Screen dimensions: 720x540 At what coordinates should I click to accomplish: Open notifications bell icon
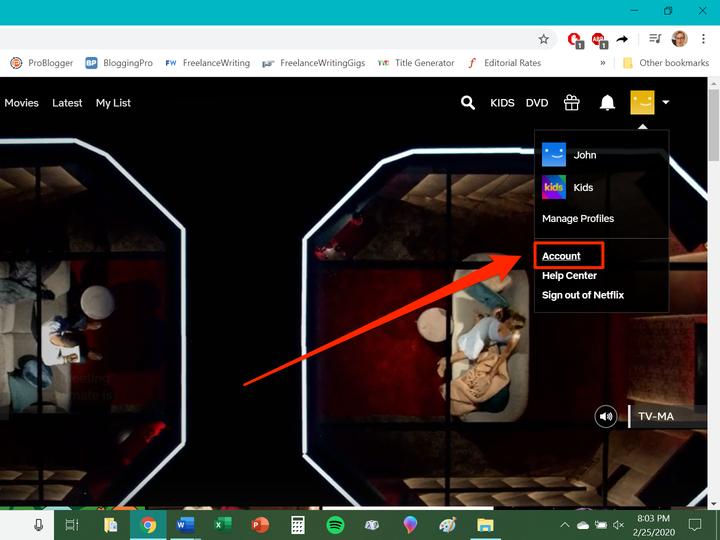pyautogui.click(x=607, y=102)
